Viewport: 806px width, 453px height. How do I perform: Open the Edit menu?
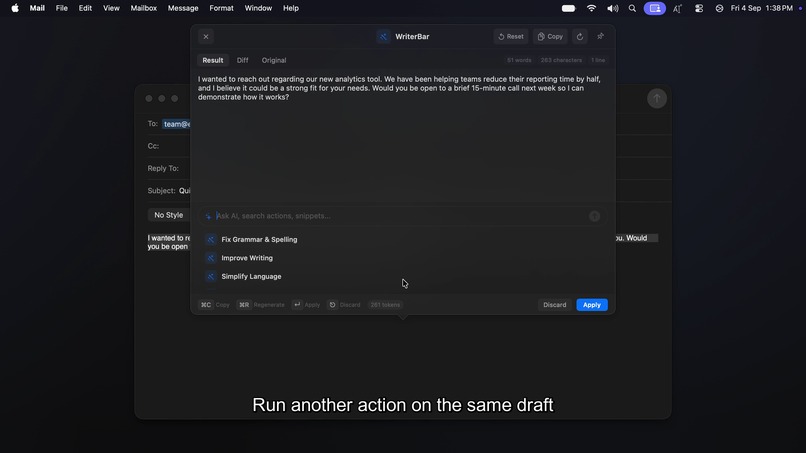(x=85, y=8)
